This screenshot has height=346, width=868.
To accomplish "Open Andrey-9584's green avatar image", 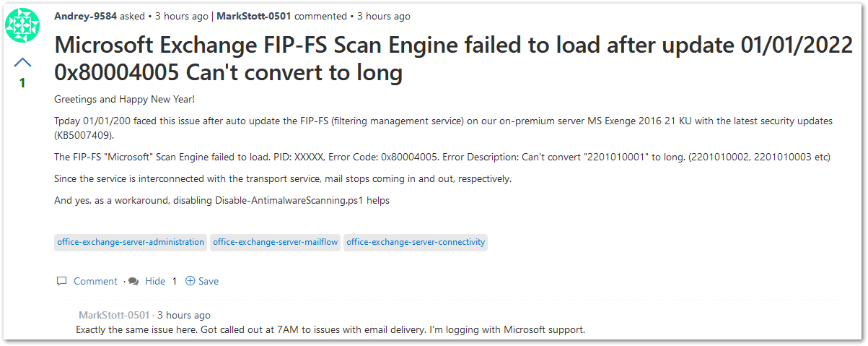I will click(x=22, y=25).
